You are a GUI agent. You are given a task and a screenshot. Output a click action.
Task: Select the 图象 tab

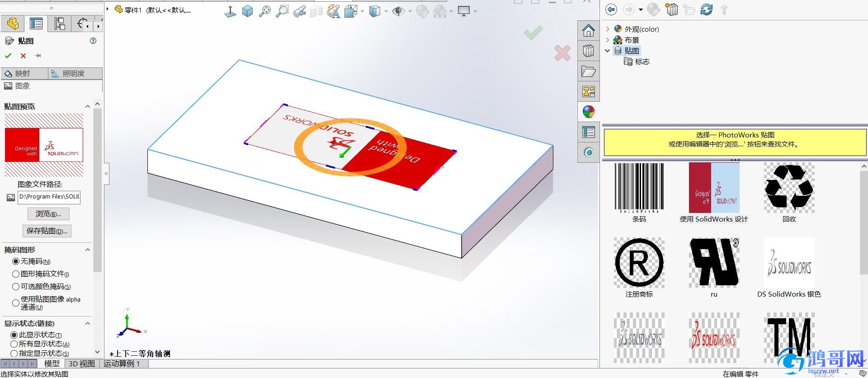pyautogui.click(x=17, y=86)
